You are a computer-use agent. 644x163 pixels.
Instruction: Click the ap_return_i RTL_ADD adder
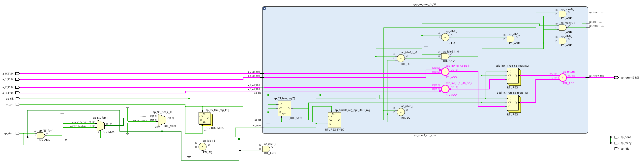click(562, 78)
